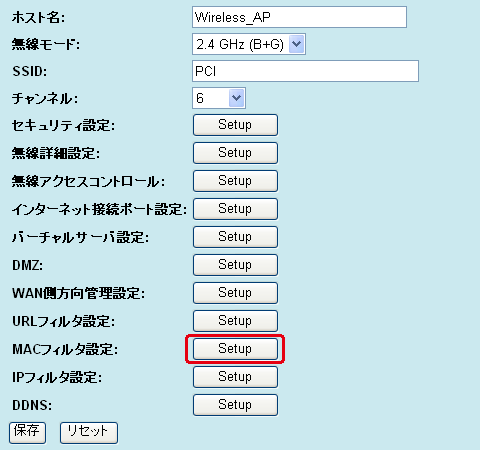Screen dimensions: 480x450
Task: Open 無線アクセスコントロール Setup button
Action: coord(235,181)
